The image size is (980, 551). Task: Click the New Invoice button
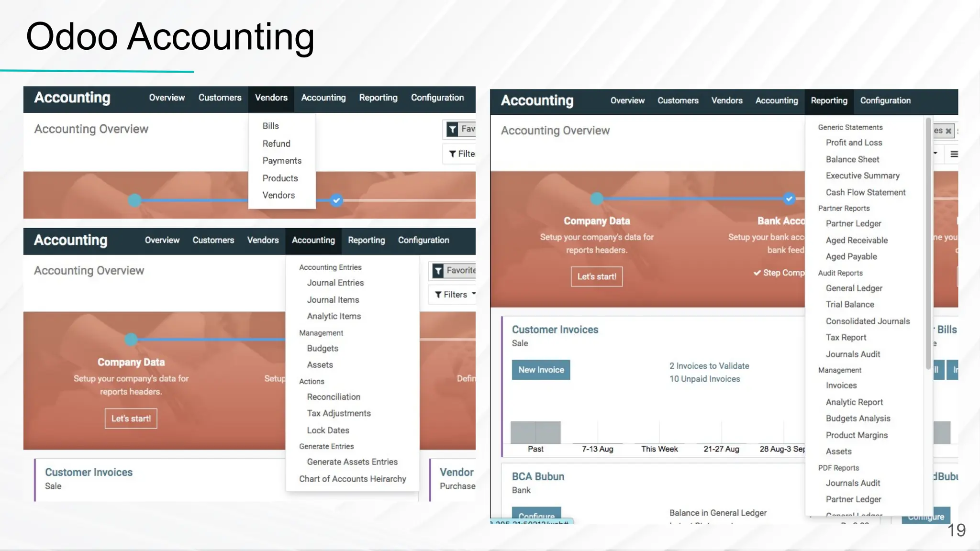point(541,370)
